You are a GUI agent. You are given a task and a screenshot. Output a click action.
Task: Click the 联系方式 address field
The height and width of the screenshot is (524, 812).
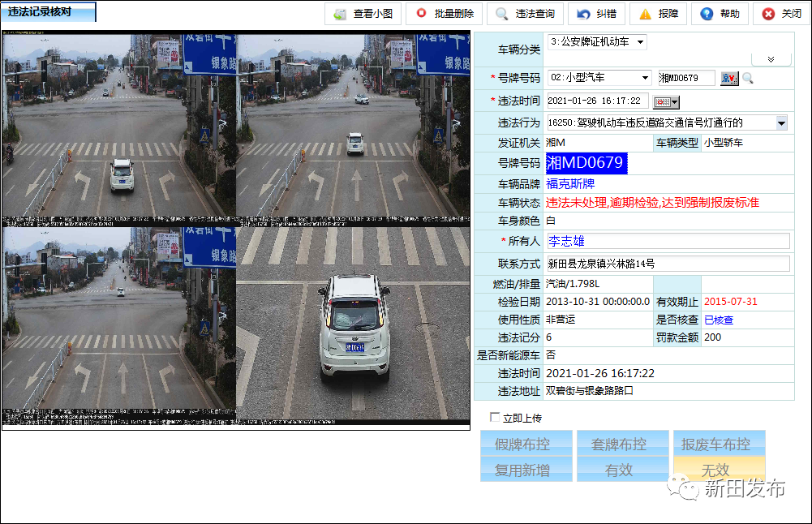668,264
